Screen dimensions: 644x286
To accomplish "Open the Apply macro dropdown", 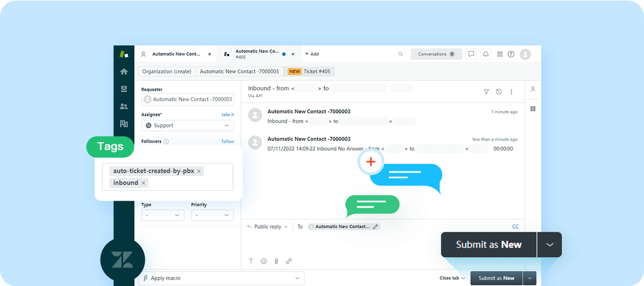I will pos(221,278).
